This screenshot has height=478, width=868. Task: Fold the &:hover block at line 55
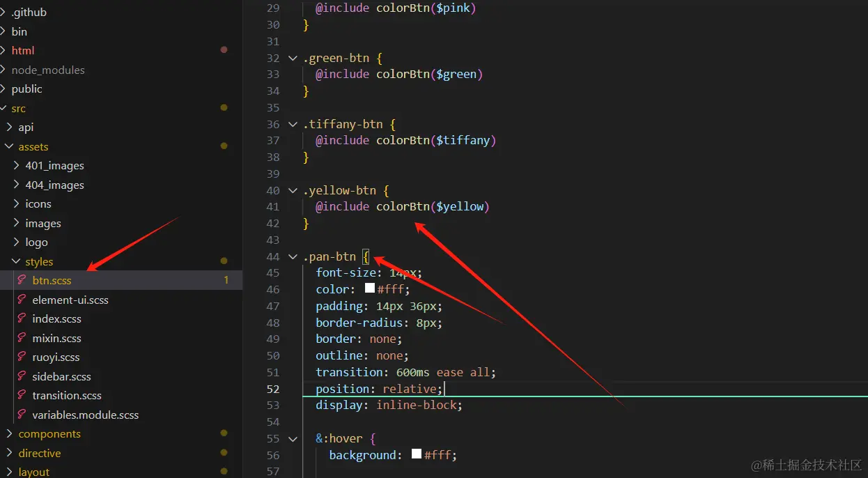[293, 438]
